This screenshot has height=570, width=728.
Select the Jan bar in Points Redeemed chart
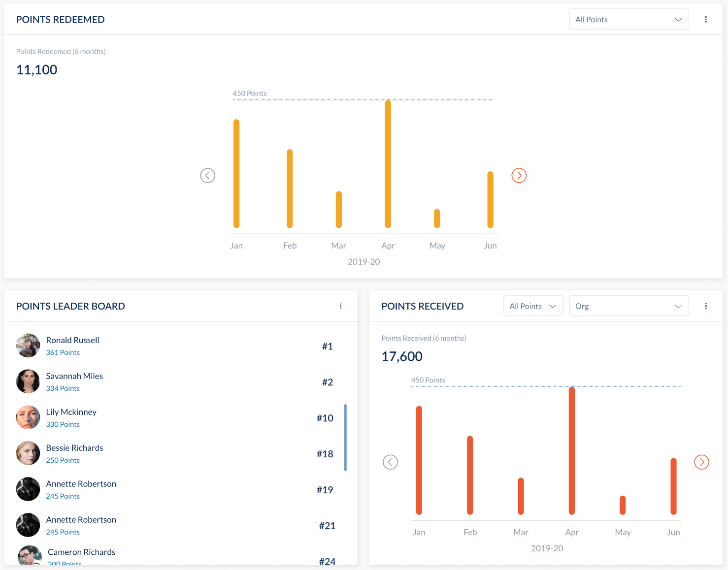(236, 174)
